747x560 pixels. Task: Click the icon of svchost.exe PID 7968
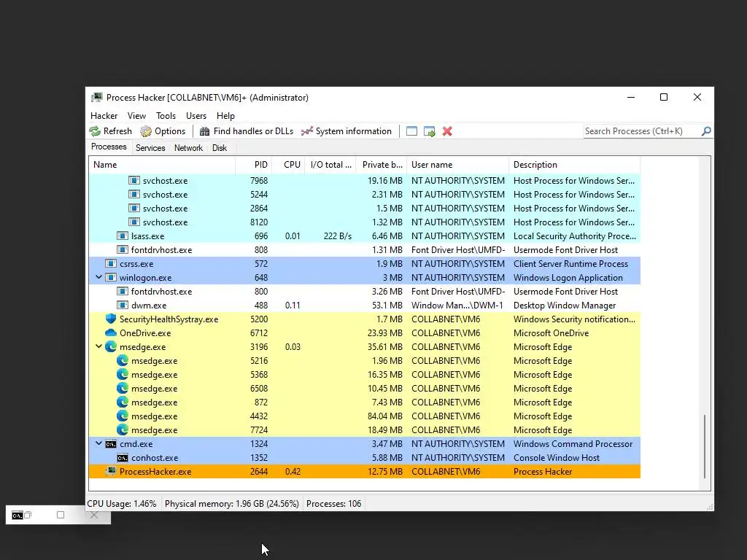pyautogui.click(x=134, y=181)
